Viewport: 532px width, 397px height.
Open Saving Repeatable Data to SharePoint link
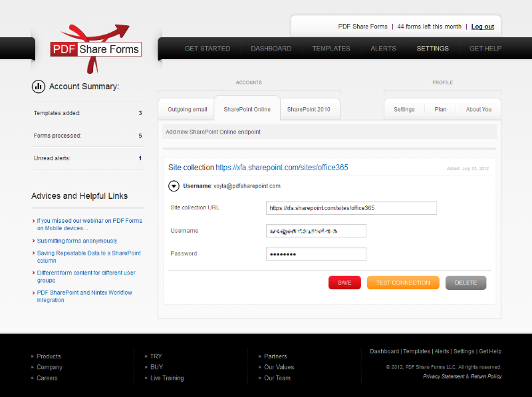tap(89, 257)
